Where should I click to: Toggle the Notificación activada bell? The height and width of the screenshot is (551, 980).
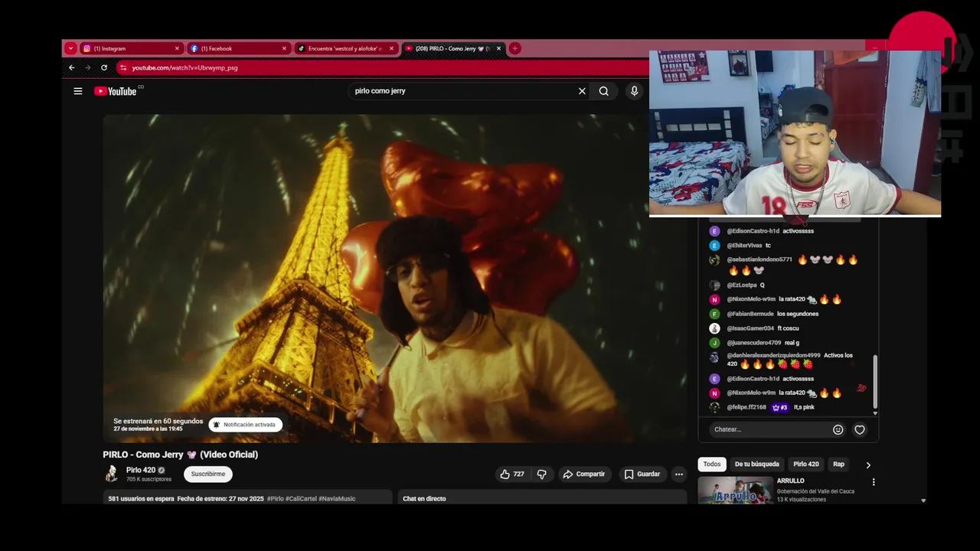(x=246, y=425)
